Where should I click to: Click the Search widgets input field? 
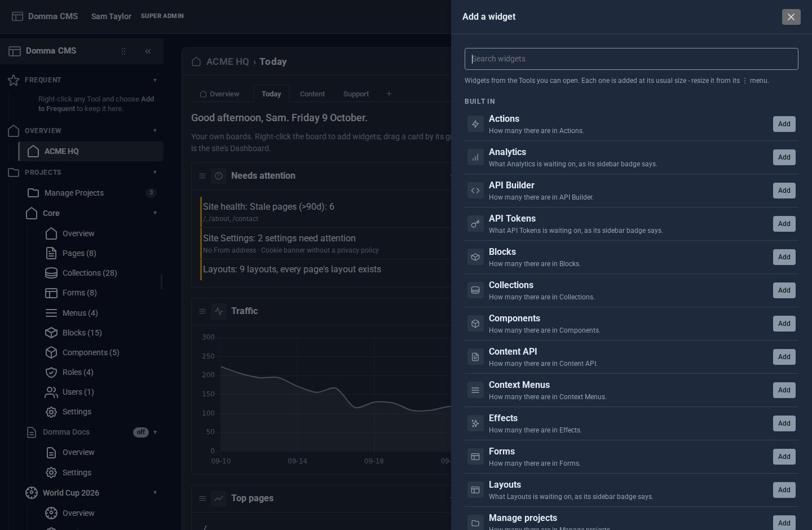pos(632,59)
